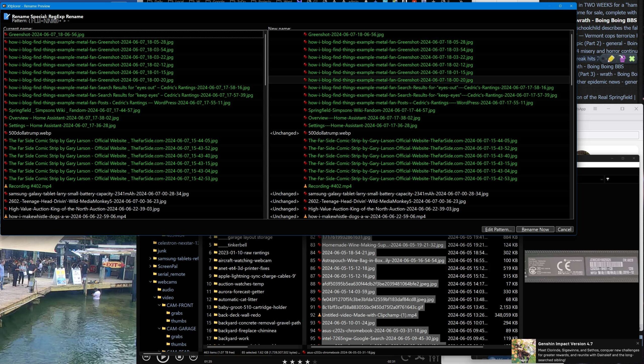
Task: Click the Rename Now button
Action: pos(535,229)
